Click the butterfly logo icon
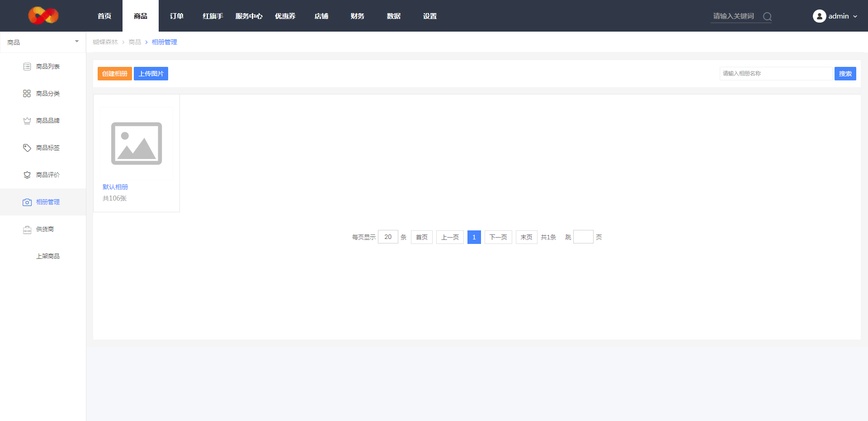868x421 pixels. click(x=43, y=16)
